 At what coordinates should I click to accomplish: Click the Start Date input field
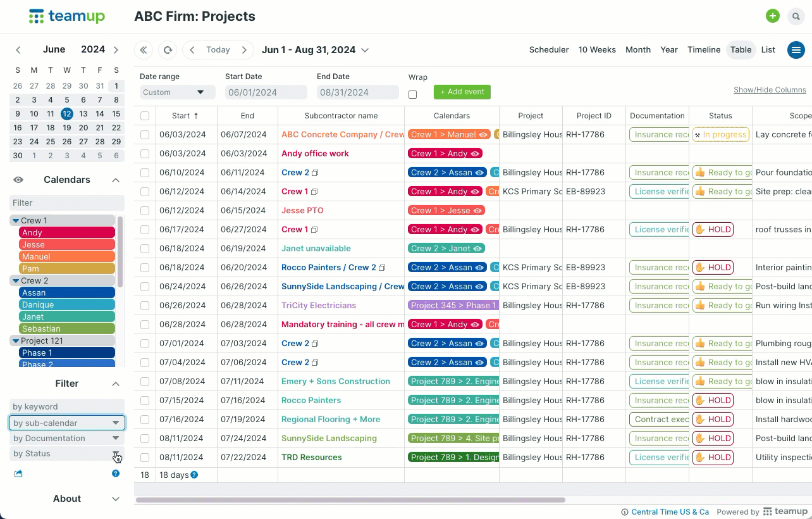click(266, 92)
